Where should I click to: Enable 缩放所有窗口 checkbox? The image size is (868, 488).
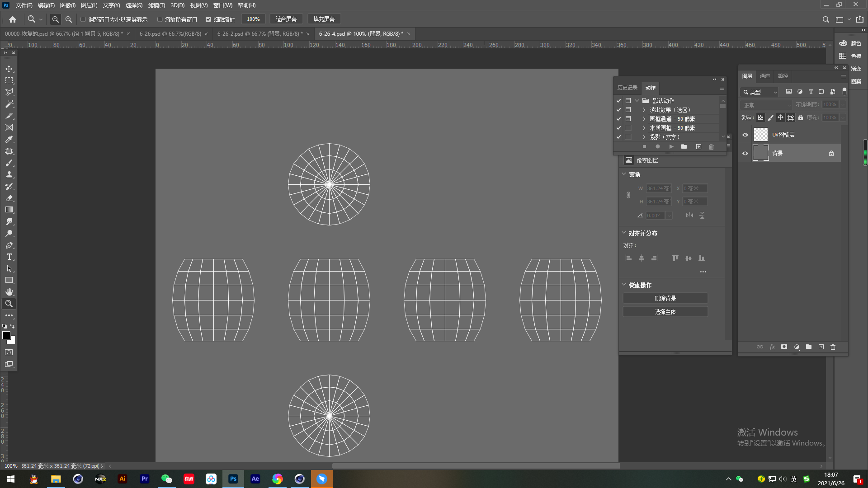pyautogui.click(x=160, y=19)
